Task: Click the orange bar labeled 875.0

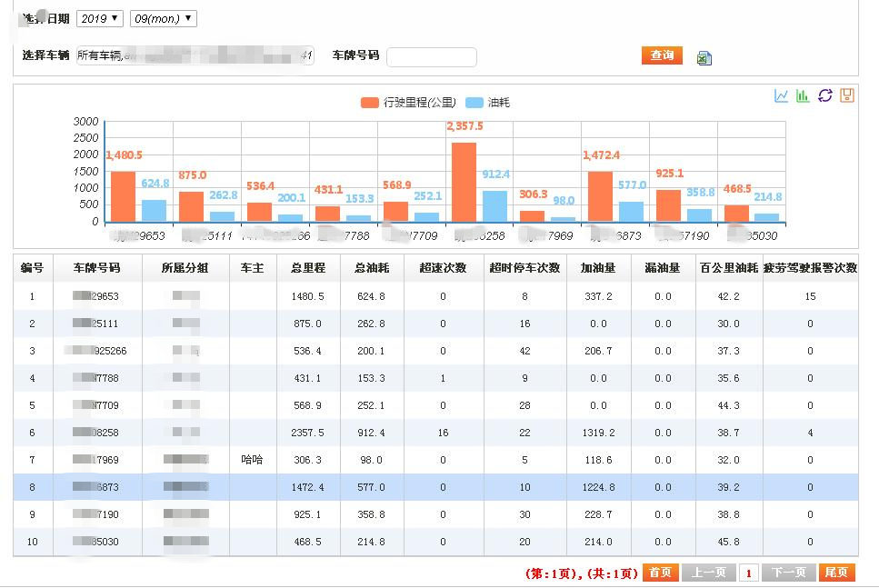Action: pos(191,207)
